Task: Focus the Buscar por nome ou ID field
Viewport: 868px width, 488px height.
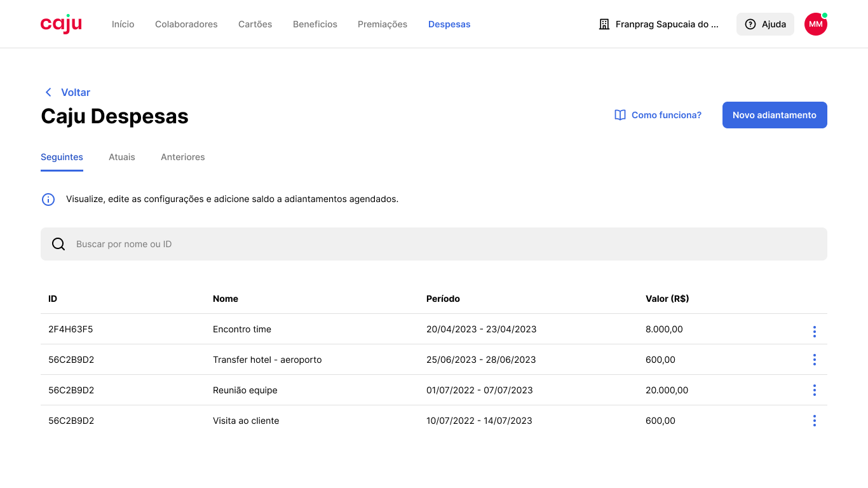Action: click(x=434, y=244)
